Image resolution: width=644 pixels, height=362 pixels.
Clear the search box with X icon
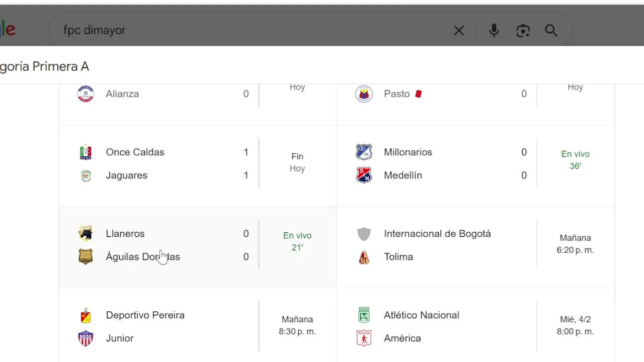[x=459, y=31]
